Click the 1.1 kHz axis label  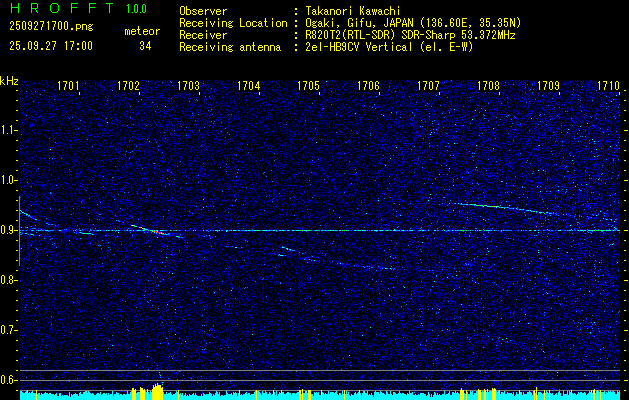8,130
